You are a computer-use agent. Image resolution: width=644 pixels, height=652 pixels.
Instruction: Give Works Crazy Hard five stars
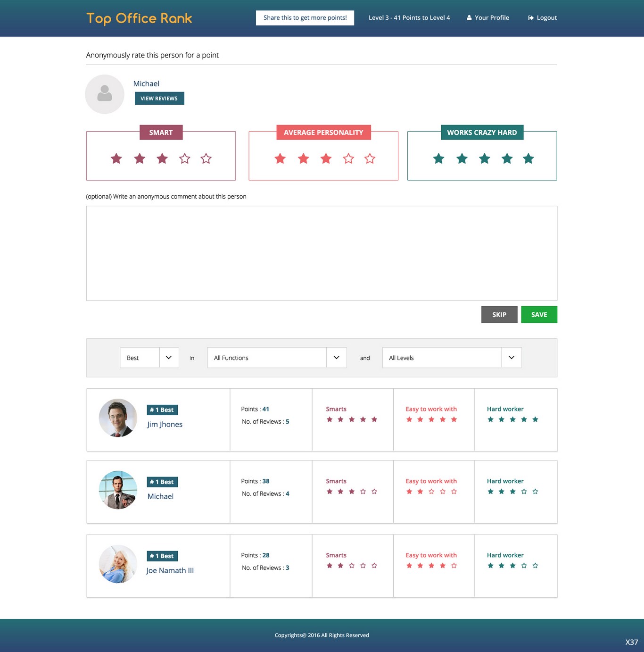point(528,159)
